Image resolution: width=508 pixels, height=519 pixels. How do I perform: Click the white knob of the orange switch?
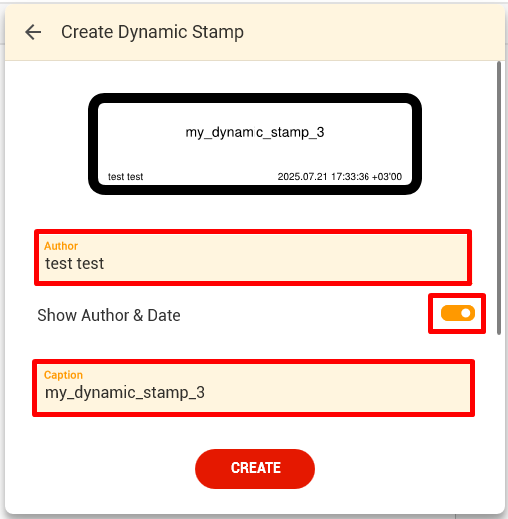tap(466, 313)
